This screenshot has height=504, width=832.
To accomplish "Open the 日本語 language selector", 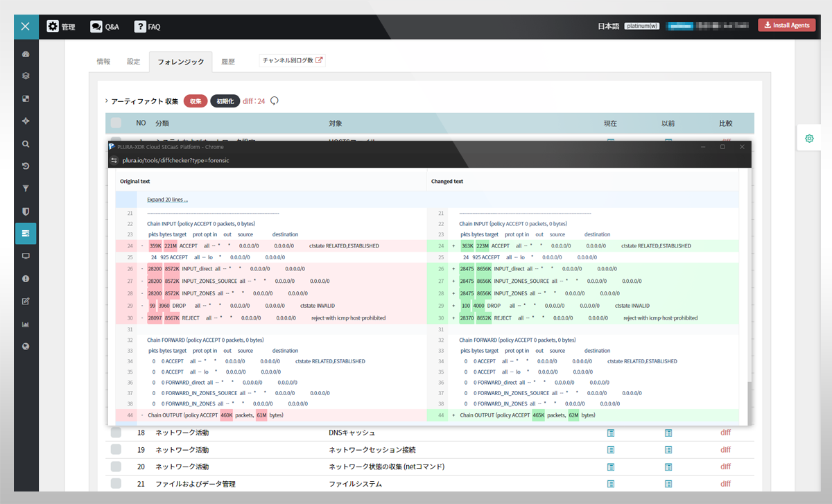I will (x=609, y=26).
